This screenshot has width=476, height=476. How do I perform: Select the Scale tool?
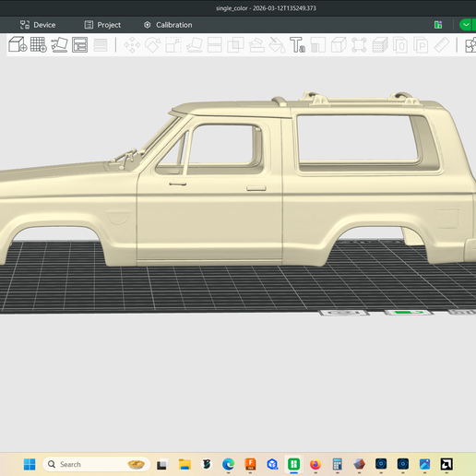point(173,45)
